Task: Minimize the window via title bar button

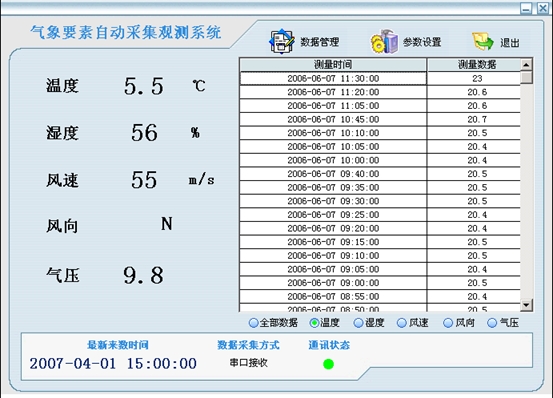Action: (526, 8)
